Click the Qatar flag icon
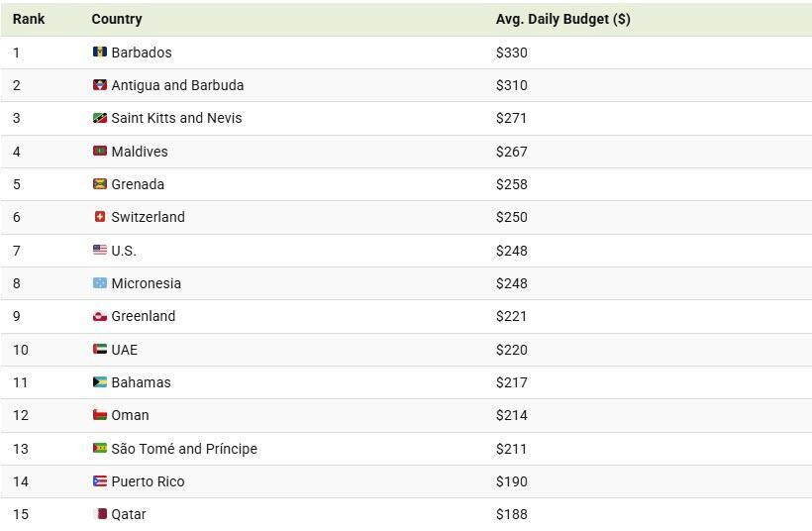This screenshot has height=531, width=812. pyautogui.click(x=99, y=514)
